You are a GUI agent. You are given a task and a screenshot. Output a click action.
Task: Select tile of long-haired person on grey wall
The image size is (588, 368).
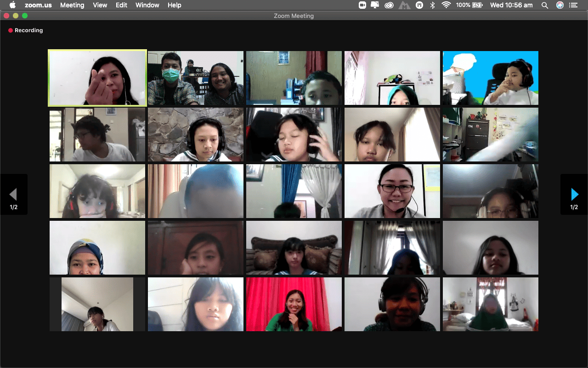[491, 248]
